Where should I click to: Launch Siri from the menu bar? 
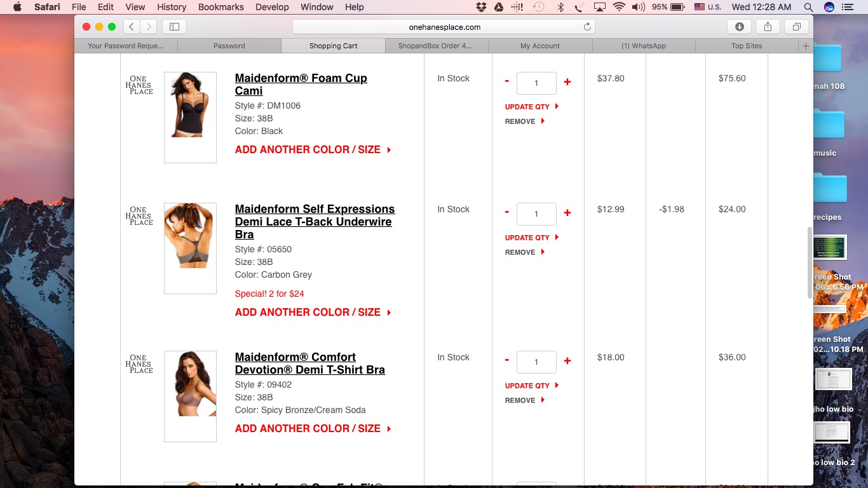829,7
